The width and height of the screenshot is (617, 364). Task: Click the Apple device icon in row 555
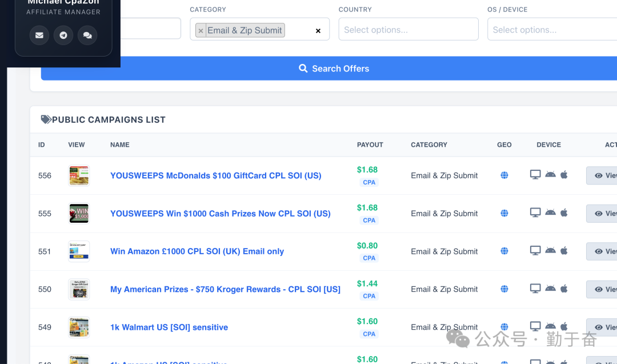tap(564, 213)
